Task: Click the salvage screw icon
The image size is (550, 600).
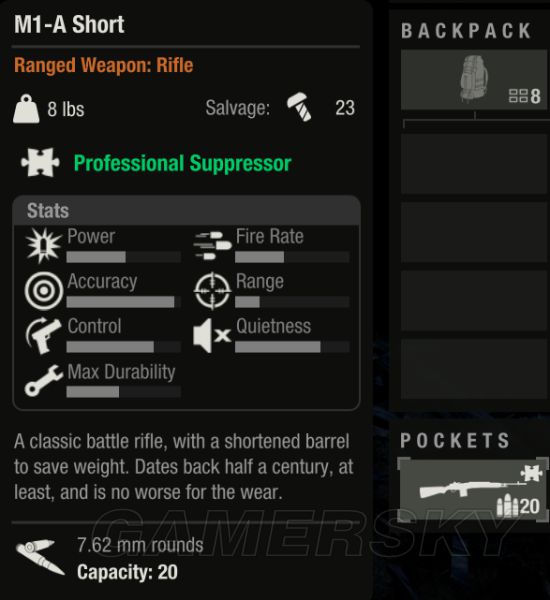Action: point(299,107)
